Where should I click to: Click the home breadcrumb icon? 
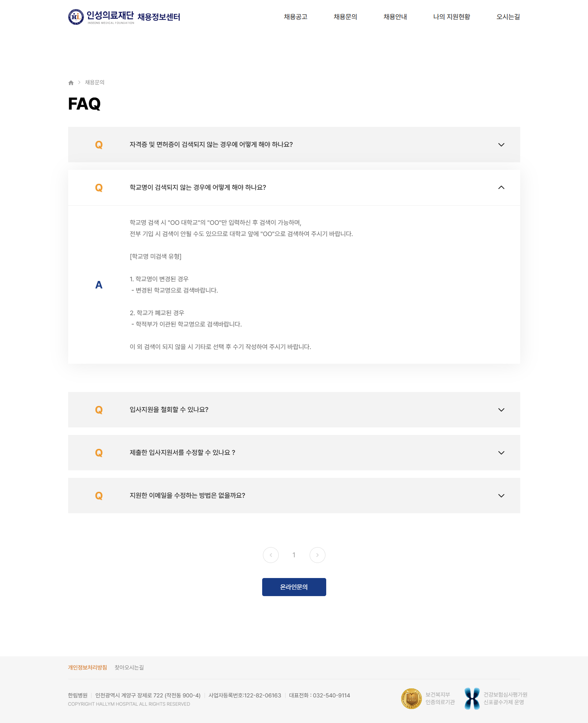pyautogui.click(x=71, y=83)
